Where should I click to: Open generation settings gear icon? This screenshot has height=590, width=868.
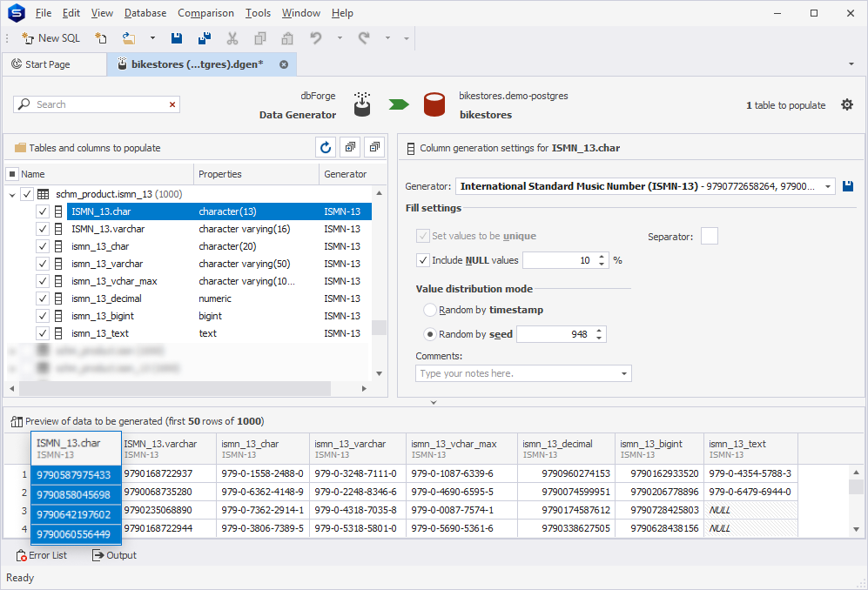pos(847,104)
